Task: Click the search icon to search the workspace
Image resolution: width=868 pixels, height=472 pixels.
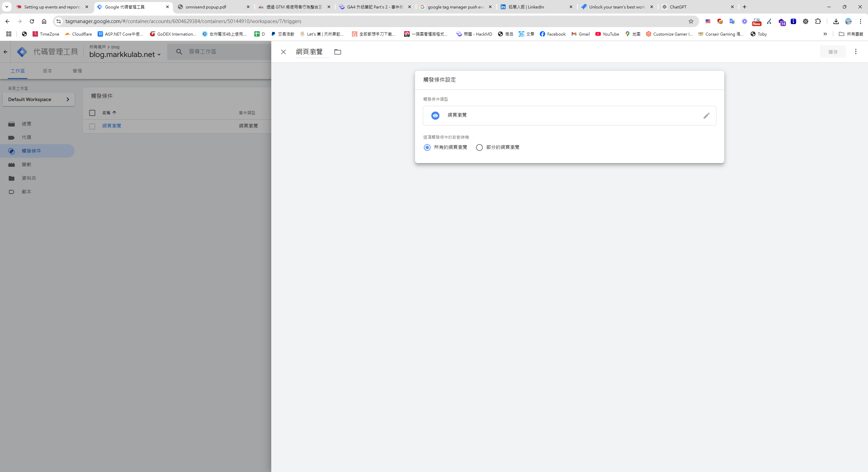Action: tap(179, 51)
